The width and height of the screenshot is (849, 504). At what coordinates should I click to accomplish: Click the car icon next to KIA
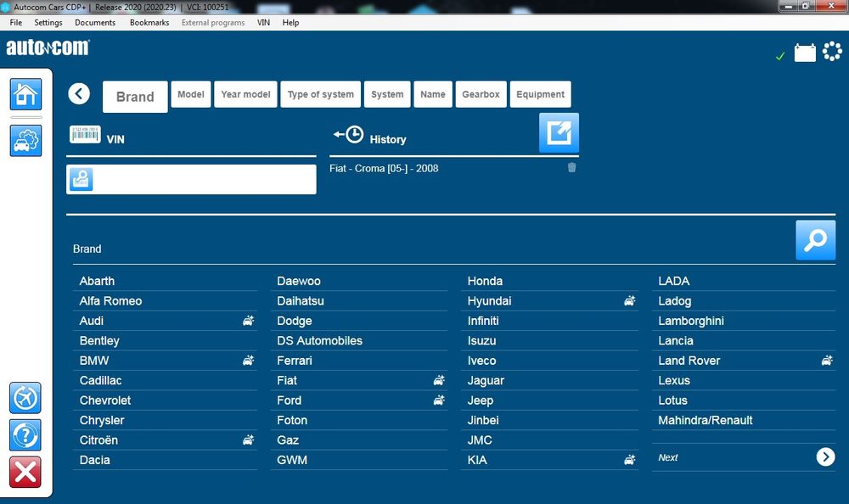[630, 460]
